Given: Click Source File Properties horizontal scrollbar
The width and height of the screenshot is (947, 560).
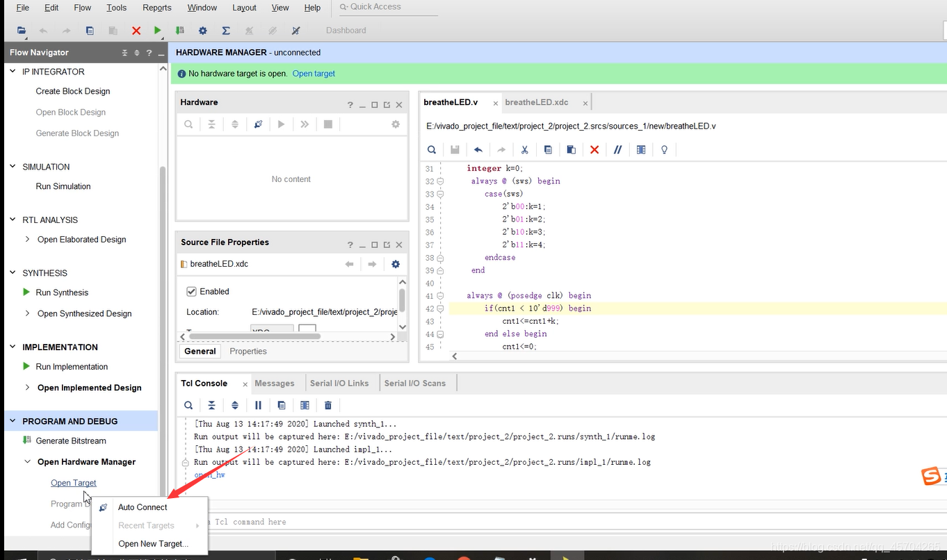Looking at the screenshot, I should tap(254, 336).
